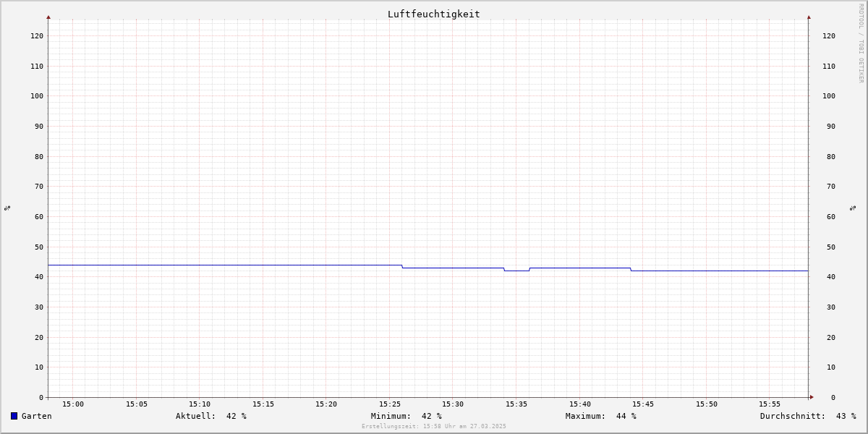Click the 15:30 time axis label
Viewport: 868px width, 434px height.
pyautogui.click(x=453, y=404)
